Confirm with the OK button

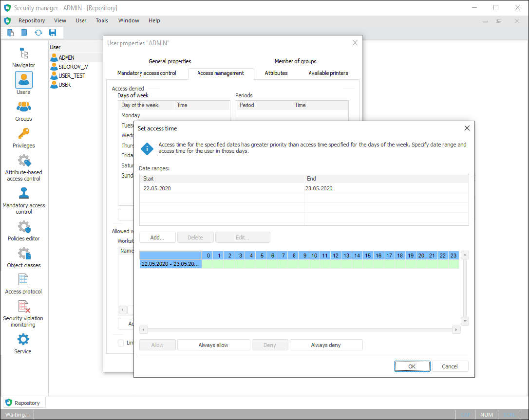click(412, 366)
